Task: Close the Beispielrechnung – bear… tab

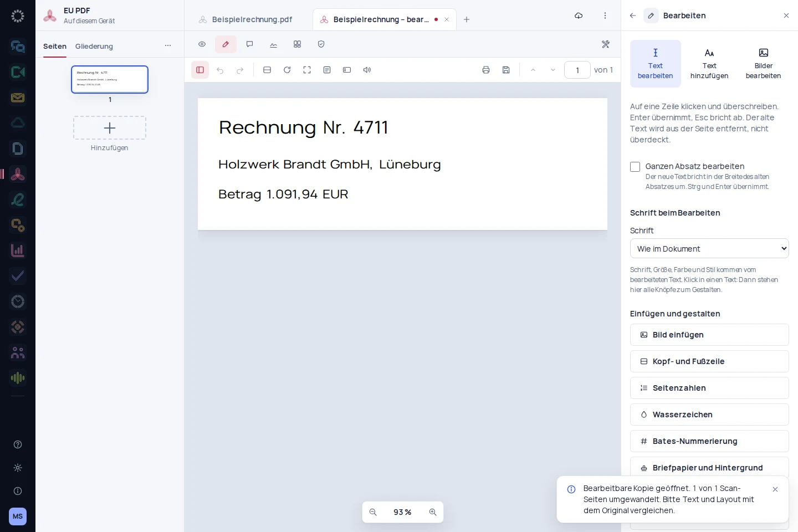Action: pyautogui.click(x=447, y=19)
